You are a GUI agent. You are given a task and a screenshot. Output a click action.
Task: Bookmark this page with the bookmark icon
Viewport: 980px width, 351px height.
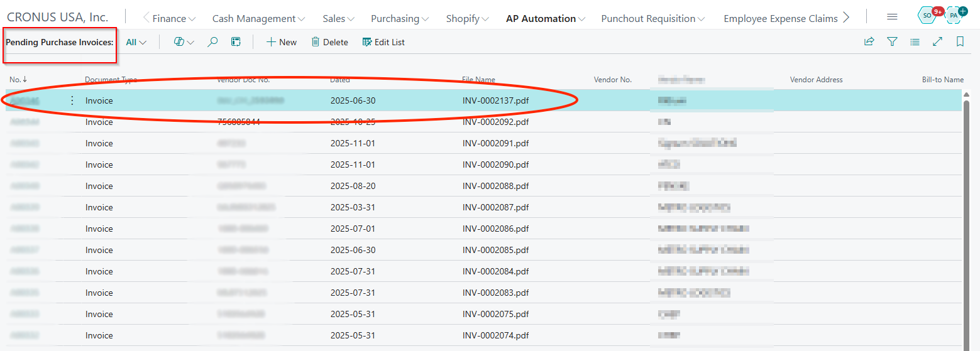(960, 42)
